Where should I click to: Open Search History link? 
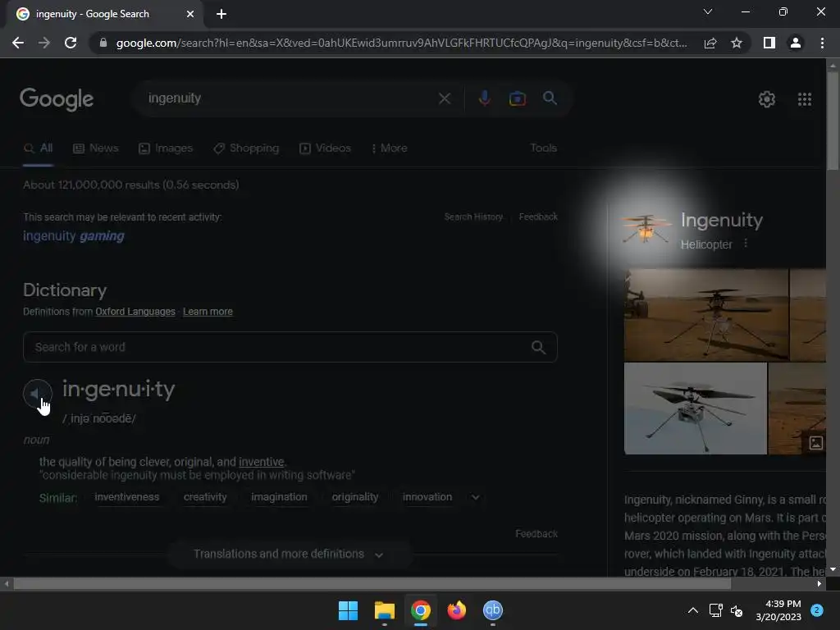point(473,217)
